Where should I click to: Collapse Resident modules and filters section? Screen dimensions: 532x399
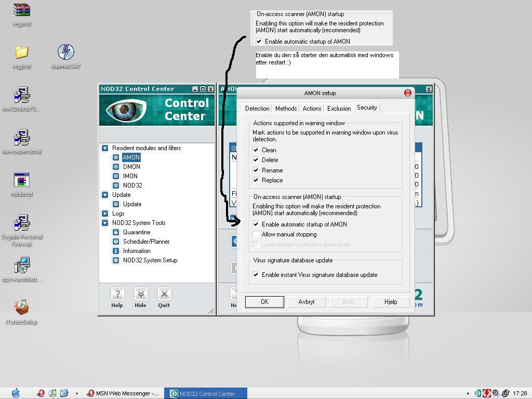pyautogui.click(x=105, y=148)
